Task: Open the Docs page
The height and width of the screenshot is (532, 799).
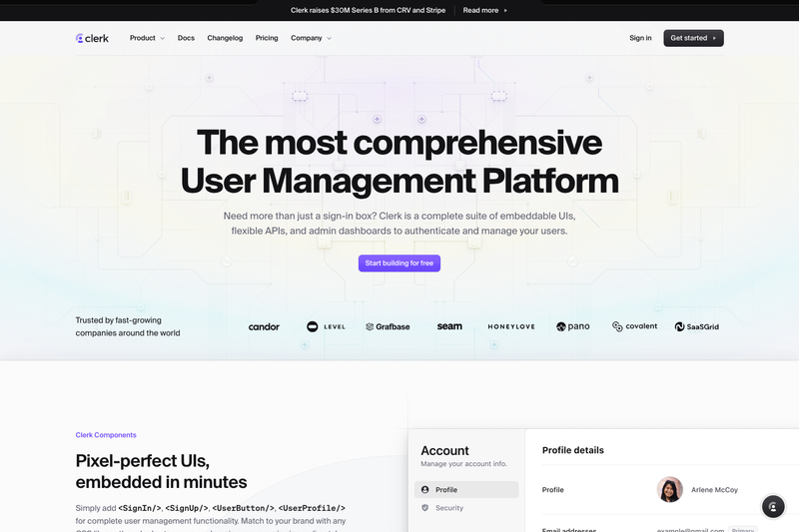Action: point(186,38)
